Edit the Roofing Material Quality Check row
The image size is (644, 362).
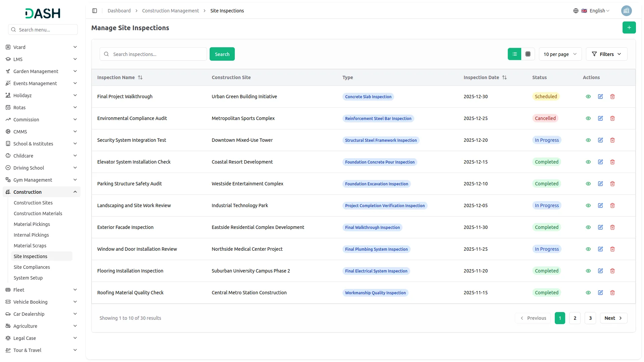600,293
